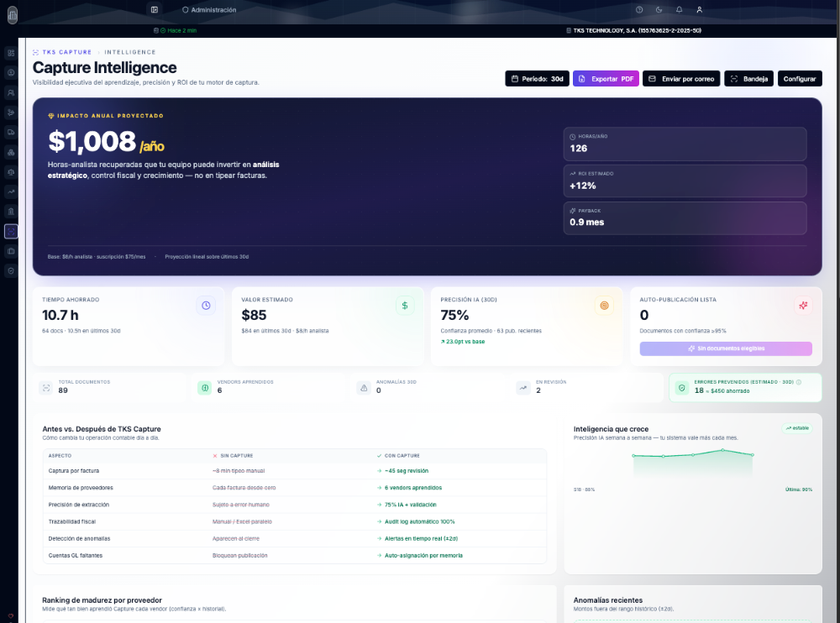
Task: Open the dashboard grid icon in sidebar
Action: [11, 53]
